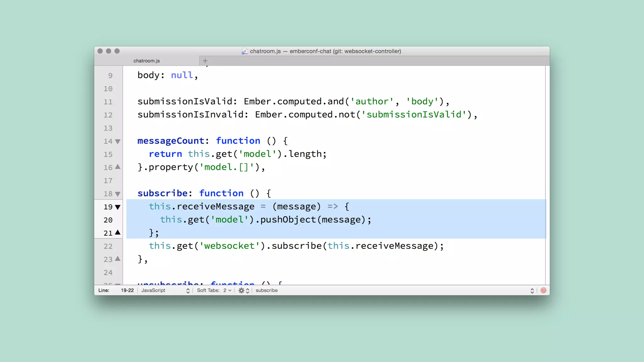
Task: Click the red macro record button
Action: pyautogui.click(x=543, y=290)
